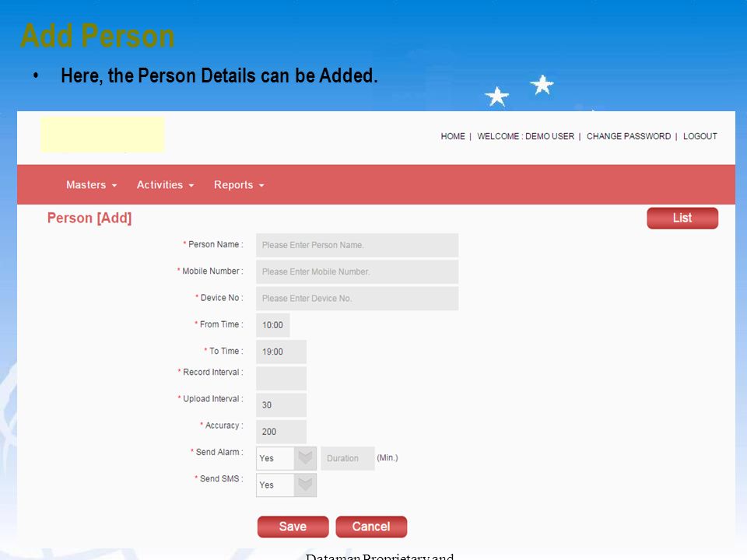Click the Save button
Image resolution: width=747 pixels, height=560 pixels.
pyautogui.click(x=293, y=527)
